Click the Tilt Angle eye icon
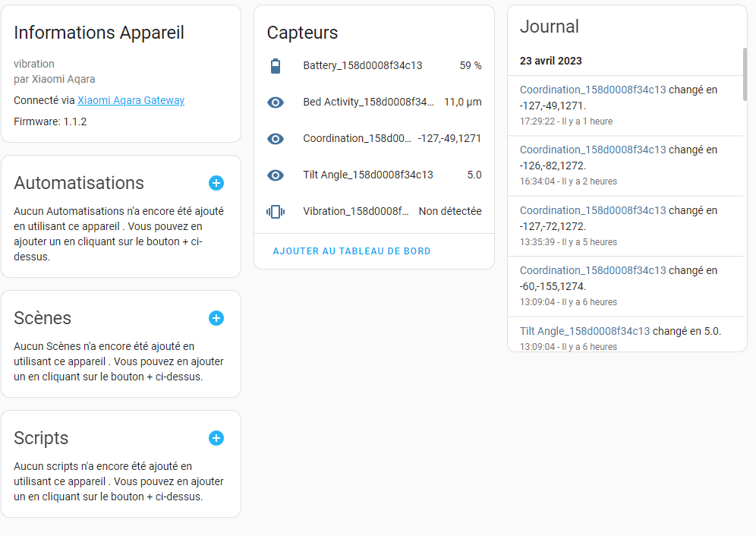Image resolution: width=756 pixels, height=536 pixels. coord(276,175)
